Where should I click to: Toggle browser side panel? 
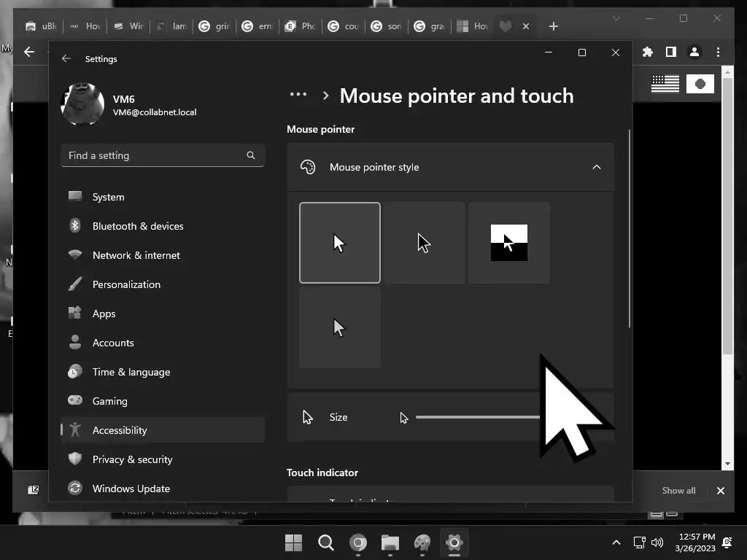point(671,52)
